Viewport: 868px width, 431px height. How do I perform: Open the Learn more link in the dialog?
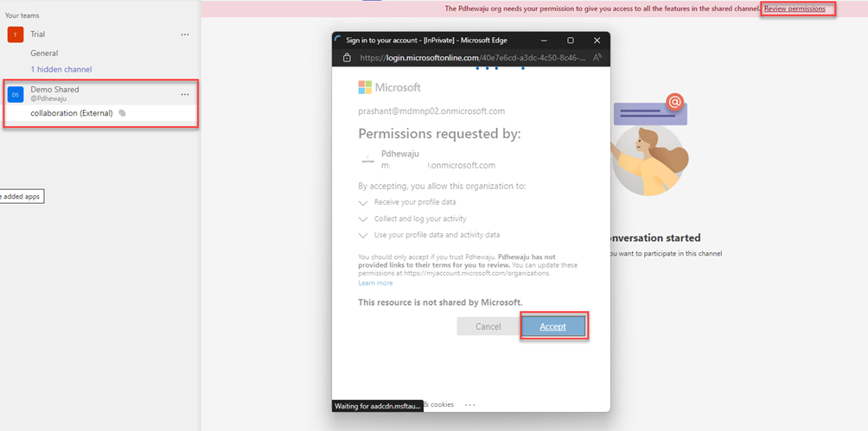click(x=375, y=282)
